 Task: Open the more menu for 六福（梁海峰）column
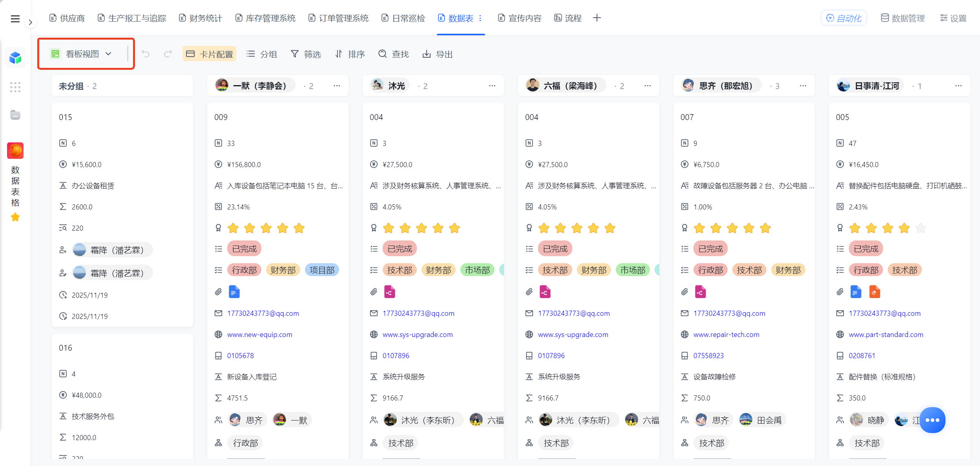coord(648,86)
